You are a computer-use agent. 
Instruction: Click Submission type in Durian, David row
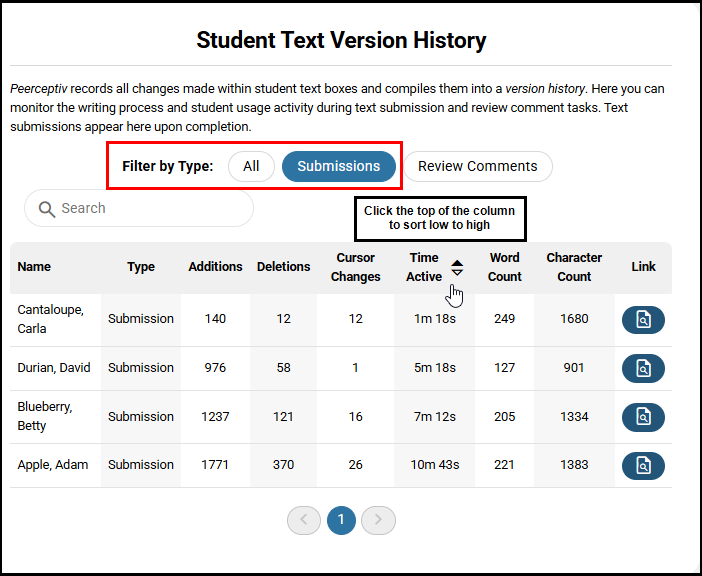pyautogui.click(x=141, y=367)
